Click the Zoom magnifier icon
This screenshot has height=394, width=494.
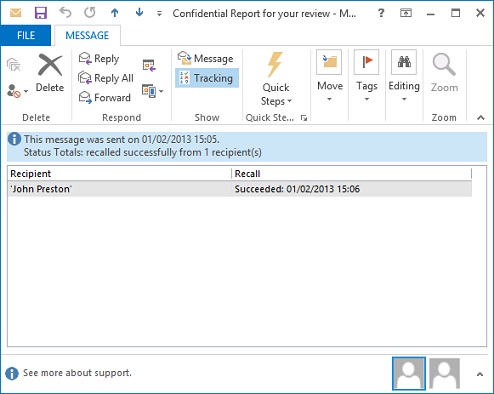coord(444,65)
